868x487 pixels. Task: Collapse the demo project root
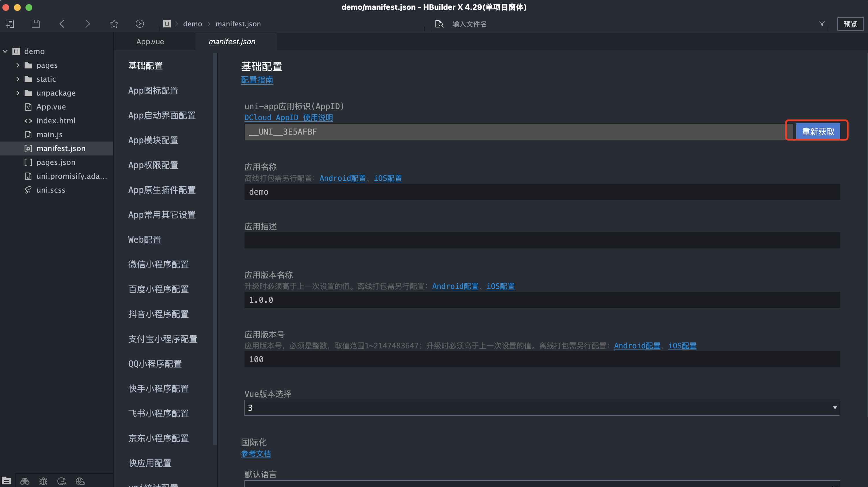[5, 51]
